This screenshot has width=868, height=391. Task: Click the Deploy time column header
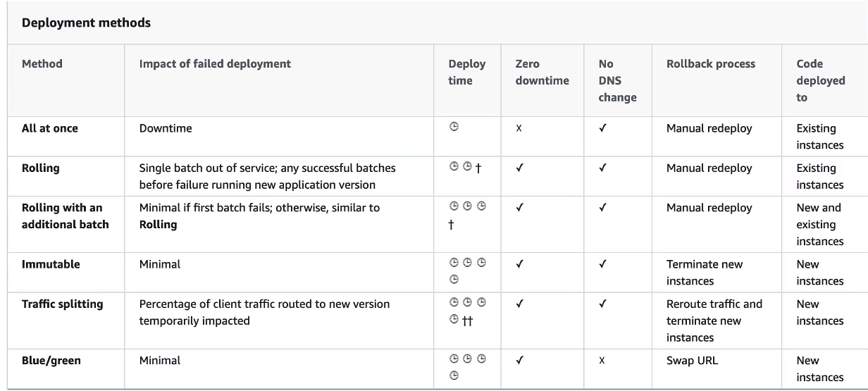[466, 72]
